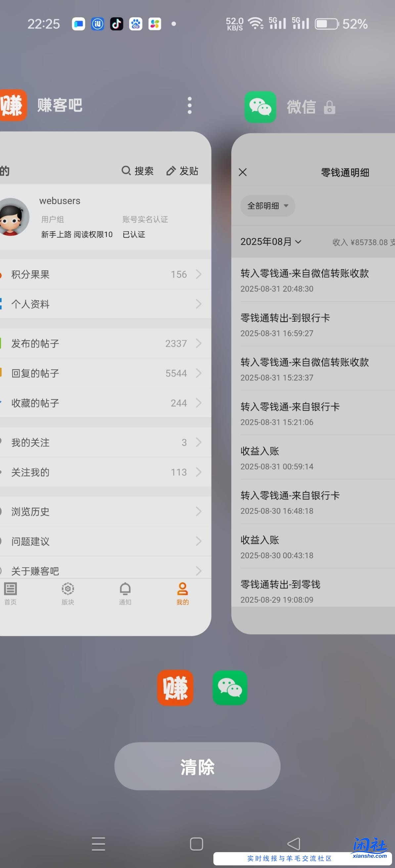395x868 pixels.
Task: Tap 发贴 label in 赚客吧 header
Action: point(189,171)
